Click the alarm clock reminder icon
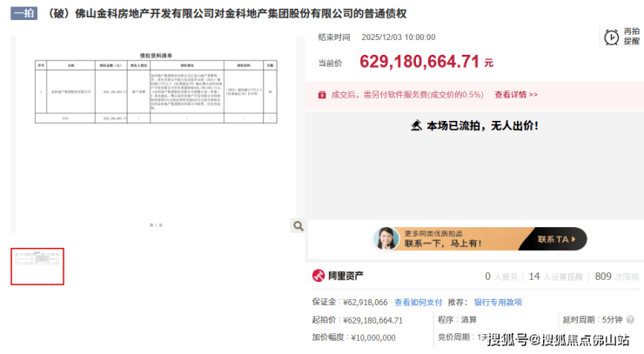Viewport: 644px width, 354px height. tap(611, 37)
